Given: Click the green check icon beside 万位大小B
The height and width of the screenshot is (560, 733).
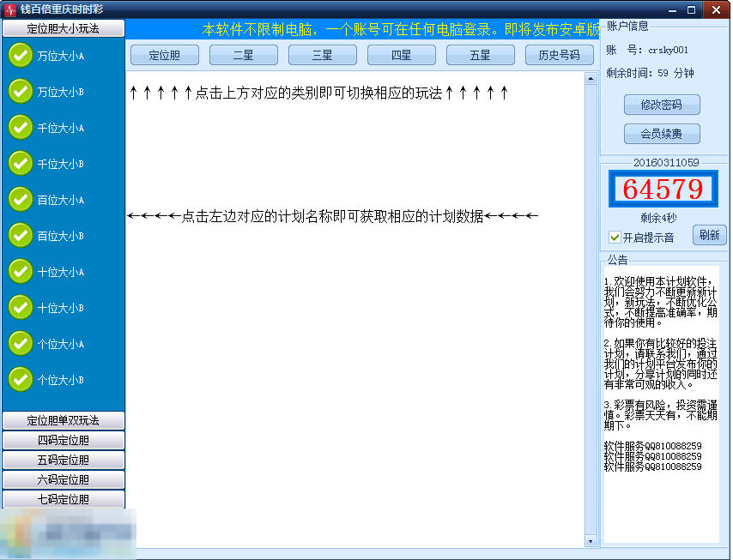Looking at the screenshot, I should coord(21,91).
